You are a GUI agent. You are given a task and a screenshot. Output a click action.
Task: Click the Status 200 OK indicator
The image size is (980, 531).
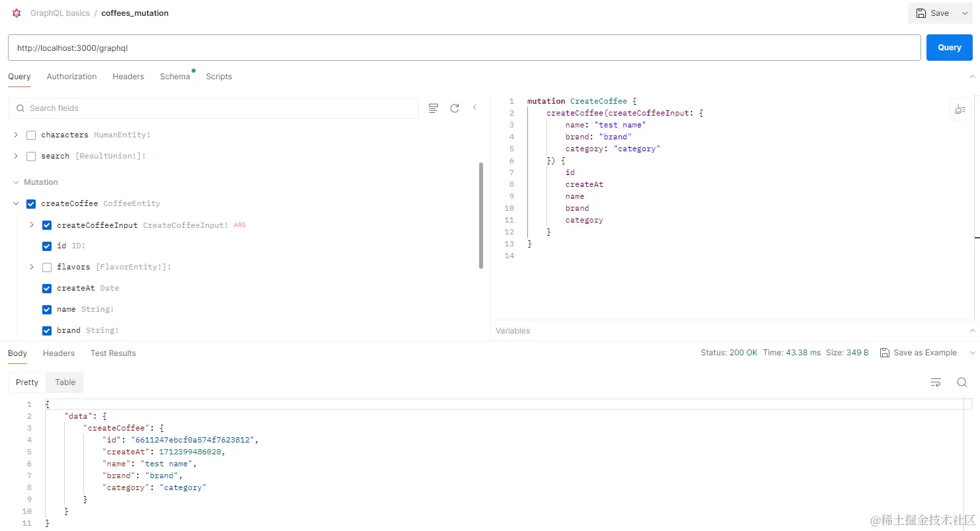(x=729, y=353)
